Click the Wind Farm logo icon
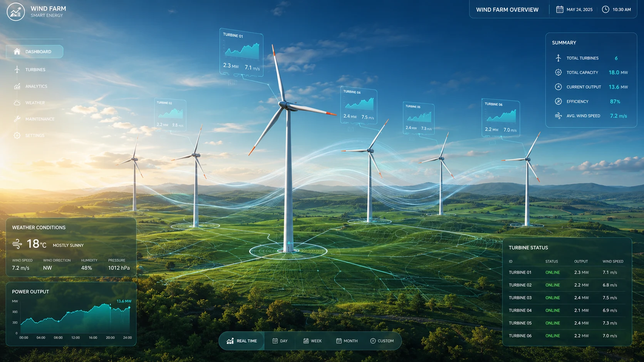This screenshot has height=362, width=644. click(x=16, y=12)
